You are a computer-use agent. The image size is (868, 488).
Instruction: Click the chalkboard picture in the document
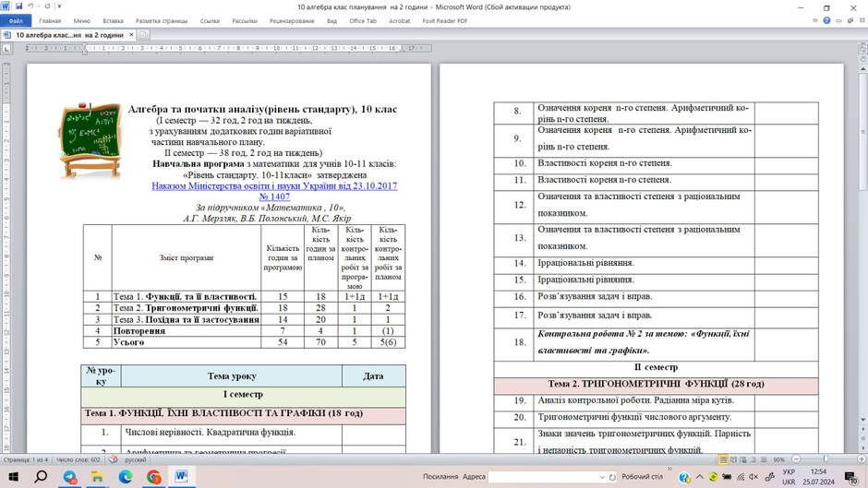(x=90, y=140)
